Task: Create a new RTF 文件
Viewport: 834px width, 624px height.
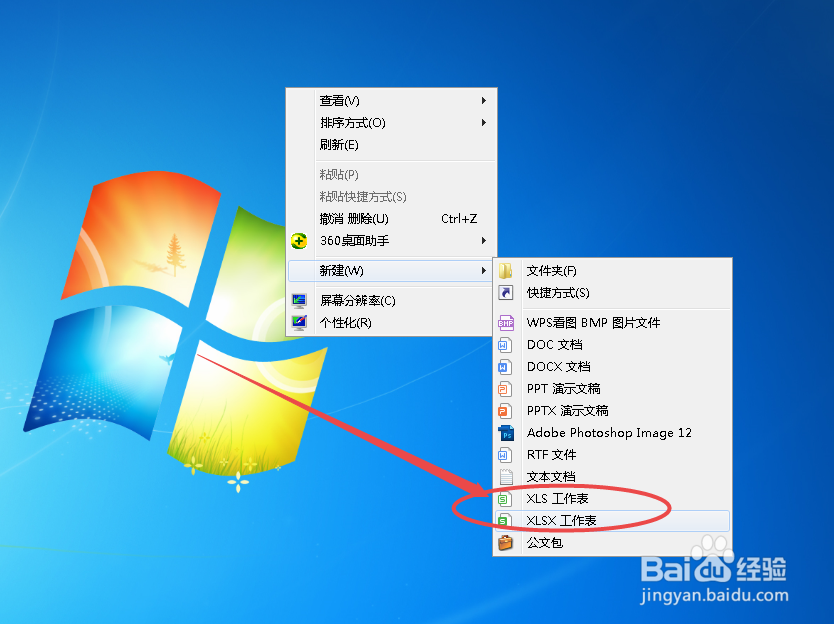Action: (612, 455)
